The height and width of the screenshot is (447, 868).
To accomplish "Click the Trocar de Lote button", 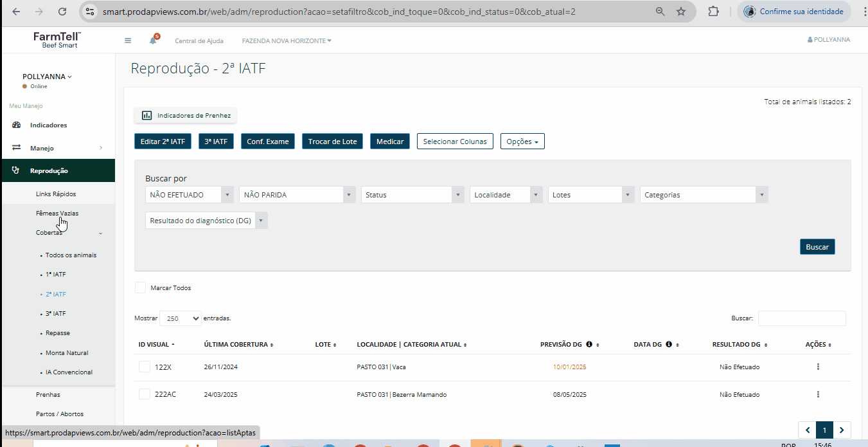I will click(x=332, y=141).
